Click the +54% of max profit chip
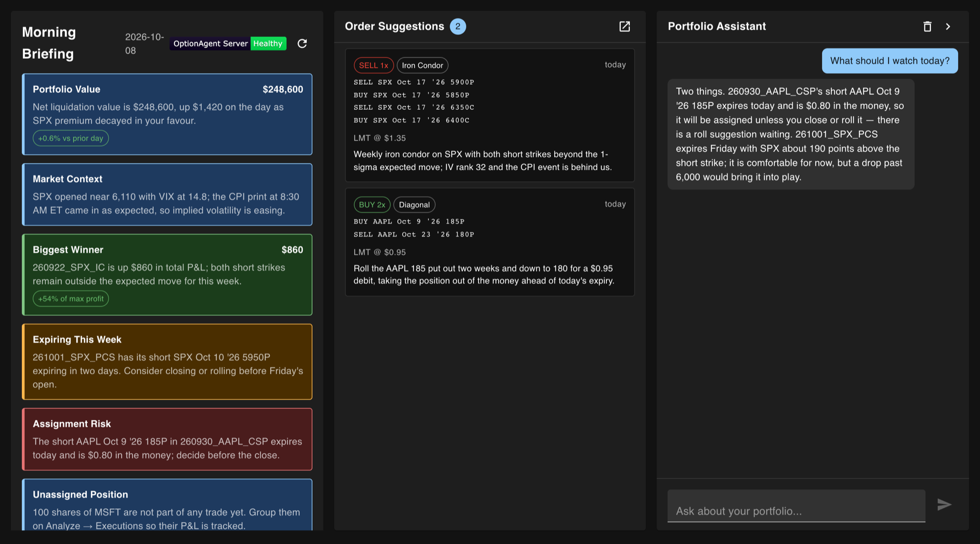The image size is (980, 544). click(70, 299)
